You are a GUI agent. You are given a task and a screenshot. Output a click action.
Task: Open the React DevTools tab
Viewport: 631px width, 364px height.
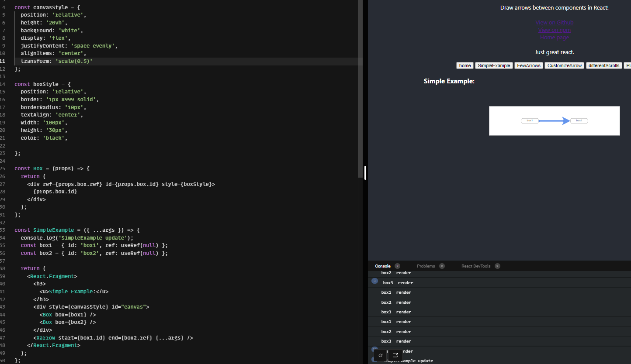tap(476, 266)
